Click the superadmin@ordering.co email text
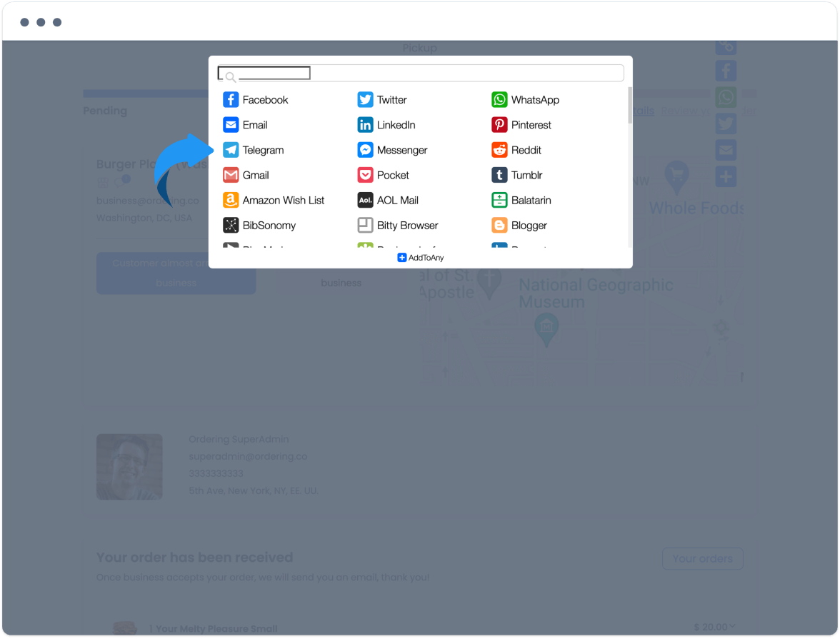This screenshot has height=639, width=840. point(248,456)
